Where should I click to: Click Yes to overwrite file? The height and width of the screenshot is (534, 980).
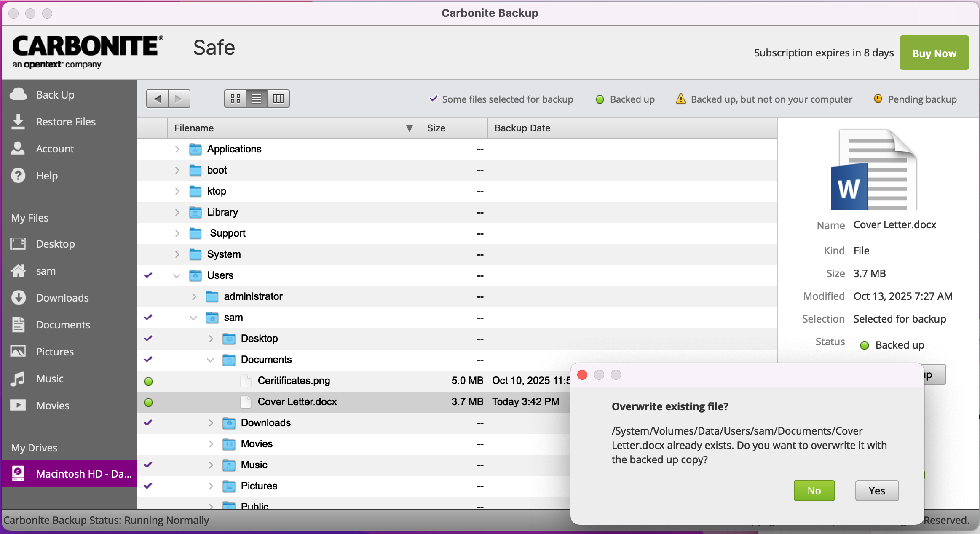(876, 491)
